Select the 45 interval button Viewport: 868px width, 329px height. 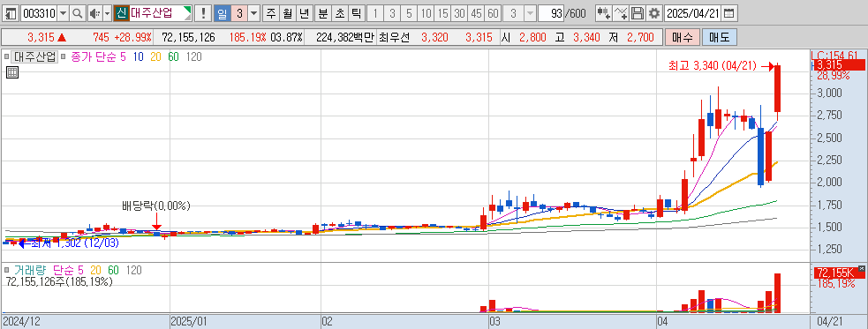pos(476,13)
